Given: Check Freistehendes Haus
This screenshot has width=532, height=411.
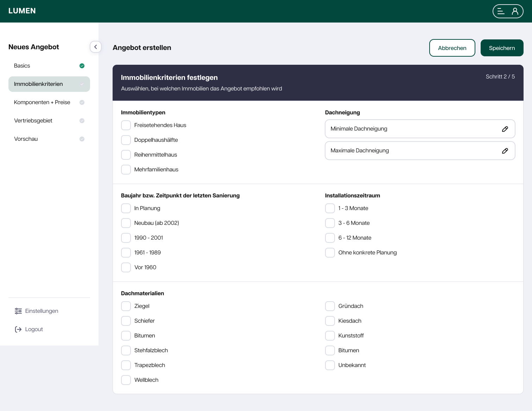Looking at the screenshot, I should (126, 125).
